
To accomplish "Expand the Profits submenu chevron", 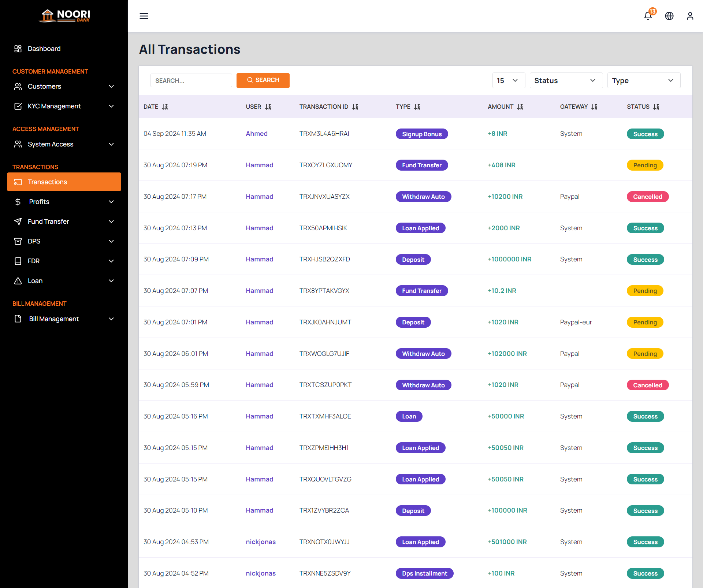I will click(111, 202).
